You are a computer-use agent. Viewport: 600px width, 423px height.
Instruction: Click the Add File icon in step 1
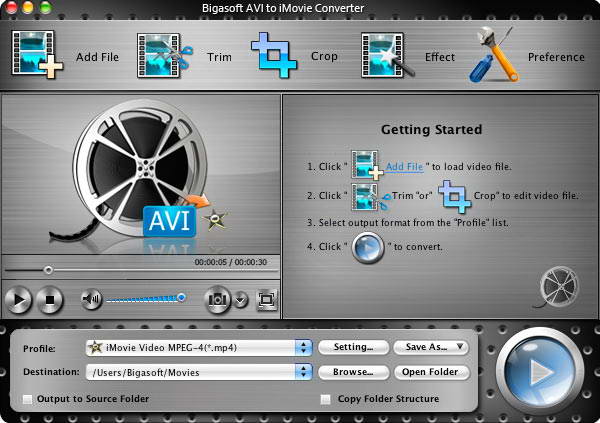pyautogui.click(x=367, y=165)
